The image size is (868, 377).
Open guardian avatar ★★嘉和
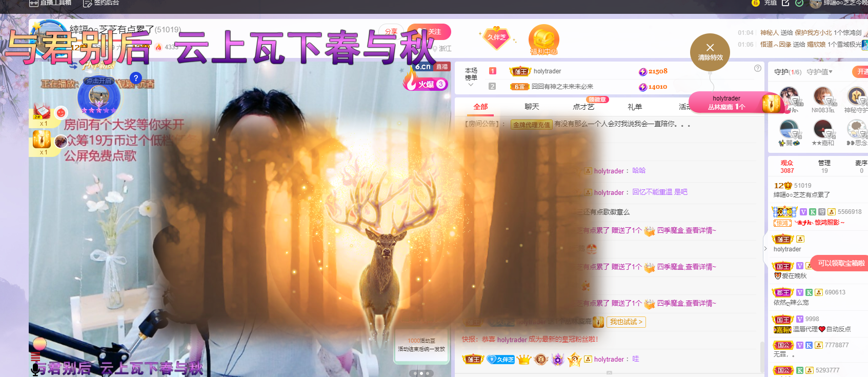pos(823,129)
